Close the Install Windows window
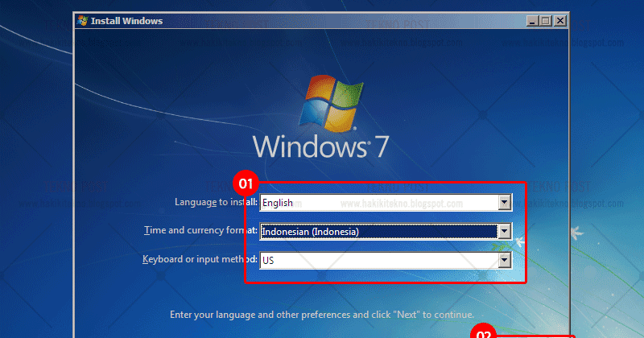 [559, 21]
